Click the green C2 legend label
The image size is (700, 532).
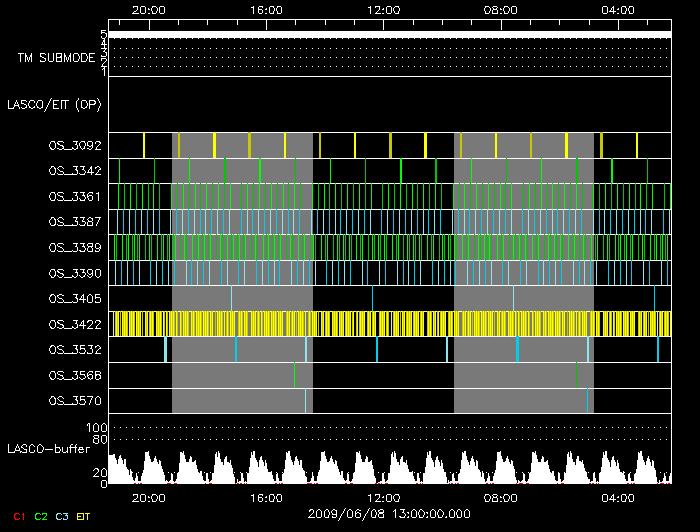[x=40, y=516]
